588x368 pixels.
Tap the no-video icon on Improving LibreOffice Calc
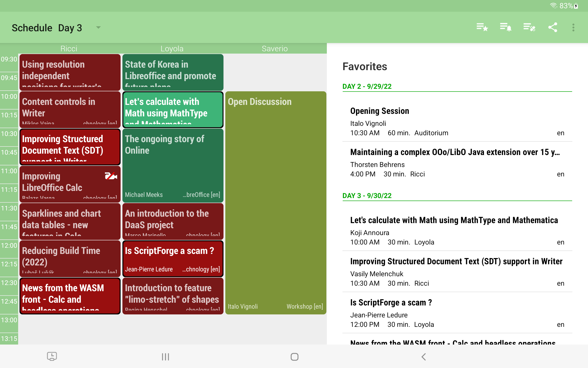111,176
